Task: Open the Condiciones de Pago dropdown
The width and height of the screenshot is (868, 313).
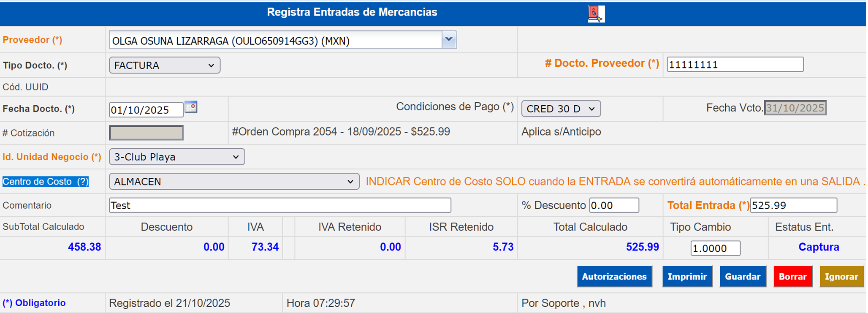Action: [x=560, y=109]
